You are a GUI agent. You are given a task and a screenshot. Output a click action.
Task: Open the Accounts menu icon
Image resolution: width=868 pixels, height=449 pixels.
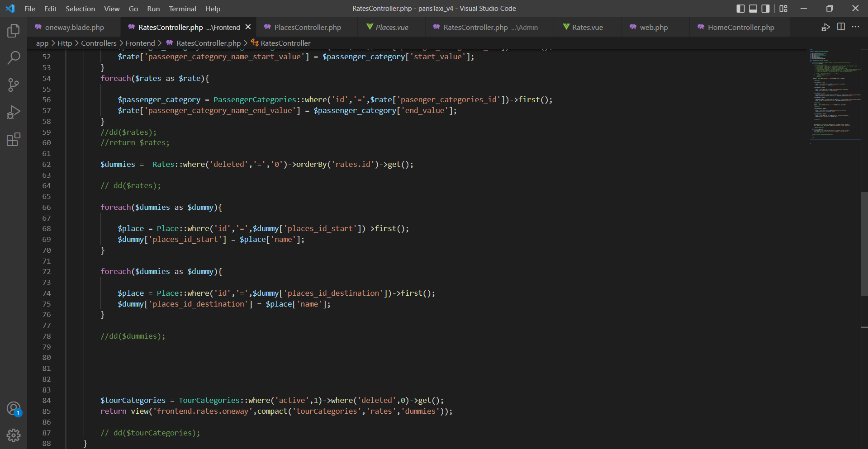click(x=14, y=409)
